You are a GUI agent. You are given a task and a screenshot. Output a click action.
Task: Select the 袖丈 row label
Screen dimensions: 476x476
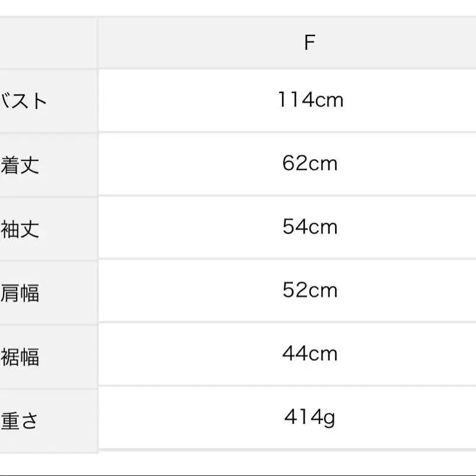point(20,229)
